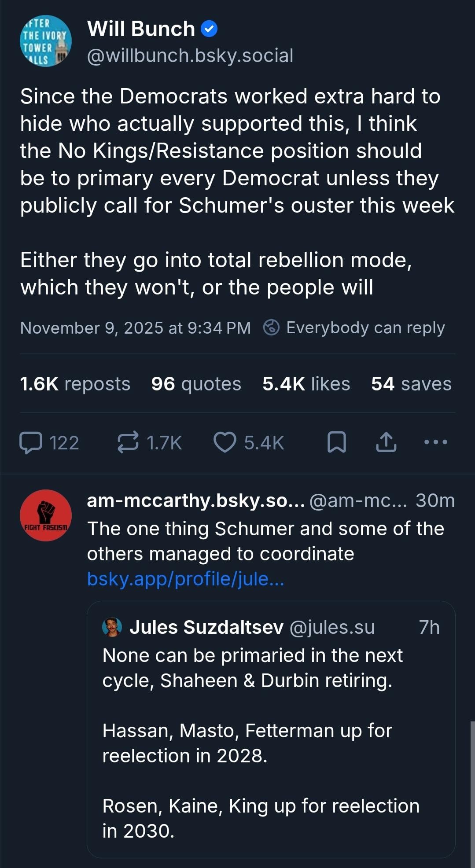The height and width of the screenshot is (868, 475).
Task: Open the bsky.app/profile/jule... link
Action: tap(185, 579)
